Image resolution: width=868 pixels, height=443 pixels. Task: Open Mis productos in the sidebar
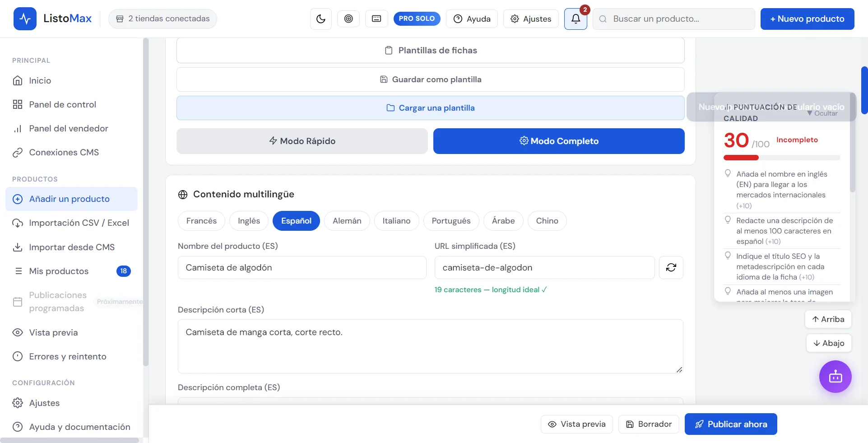point(72,271)
